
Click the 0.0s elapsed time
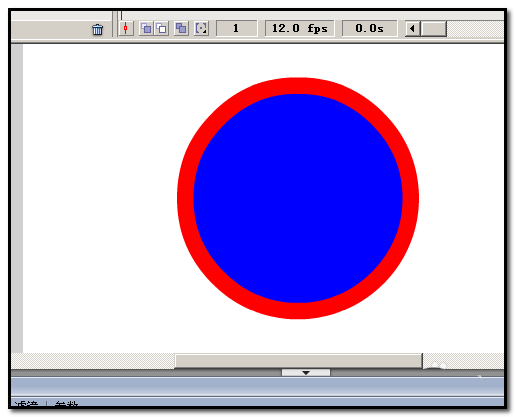coord(369,28)
